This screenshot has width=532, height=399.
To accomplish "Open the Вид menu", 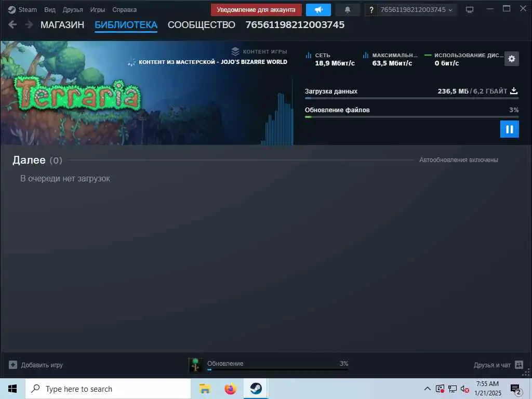I will click(49, 10).
